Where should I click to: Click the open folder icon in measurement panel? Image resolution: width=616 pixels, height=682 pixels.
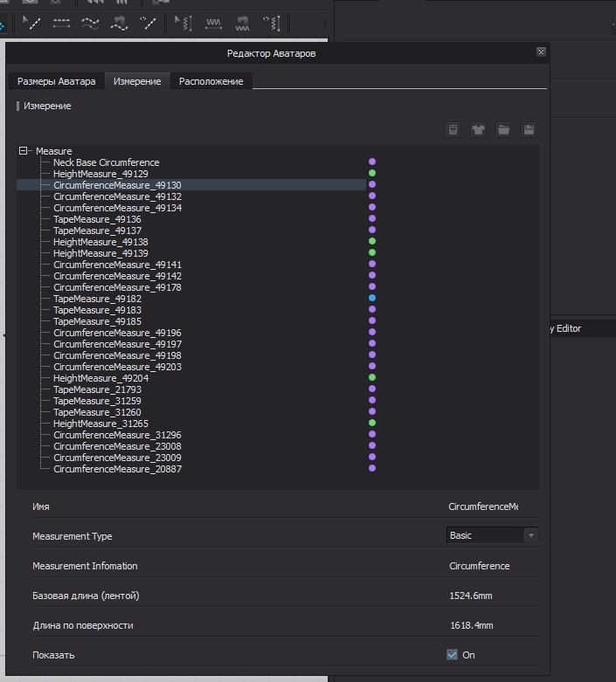[x=503, y=130]
